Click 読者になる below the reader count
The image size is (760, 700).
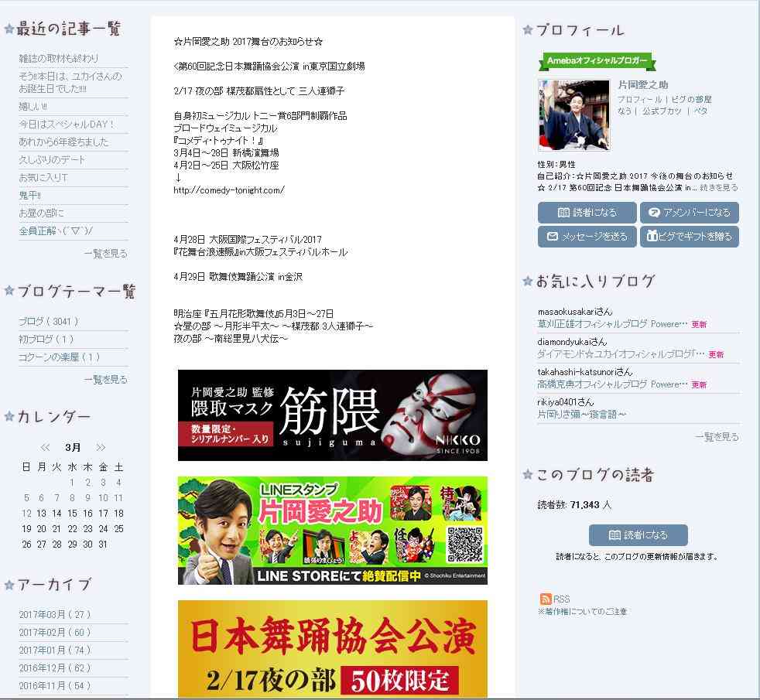coord(638,534)
